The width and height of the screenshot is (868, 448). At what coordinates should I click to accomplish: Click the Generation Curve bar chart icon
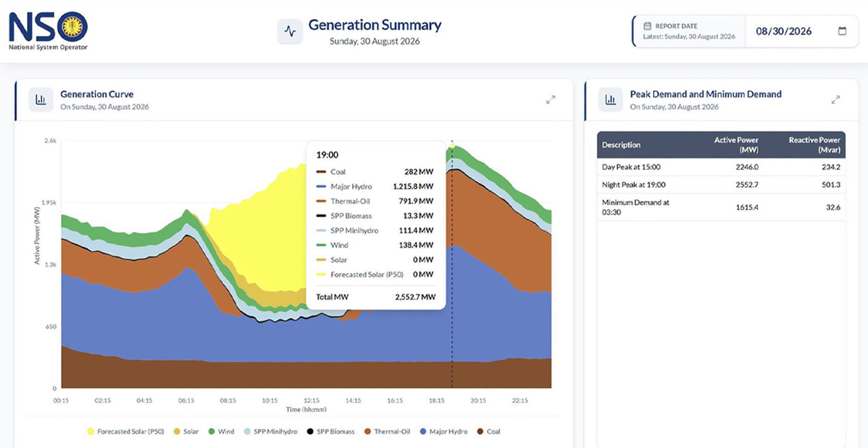point(41,100)
